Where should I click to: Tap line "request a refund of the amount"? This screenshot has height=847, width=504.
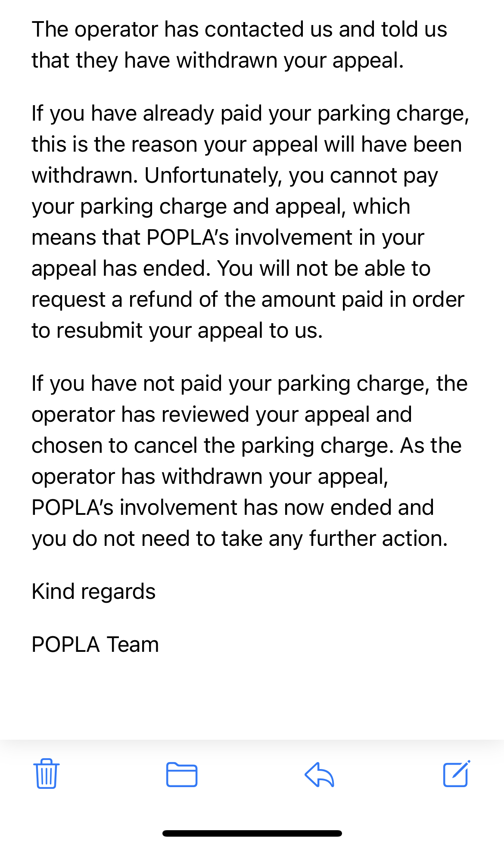[248, 299]
